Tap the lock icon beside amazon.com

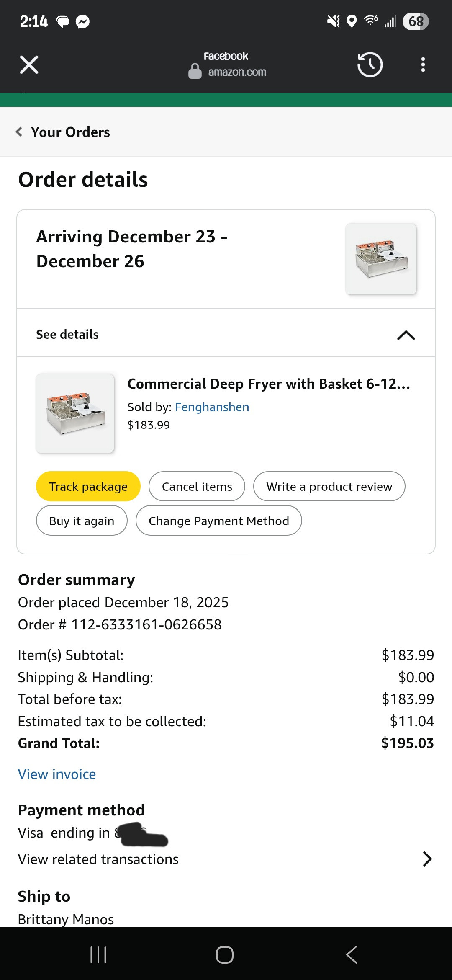point(195,72)
